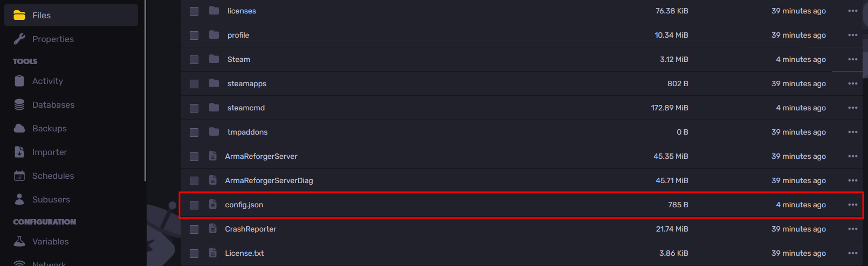The image size is (868, 266).
Task: Open the config.json file
Action: pos(244,205)
